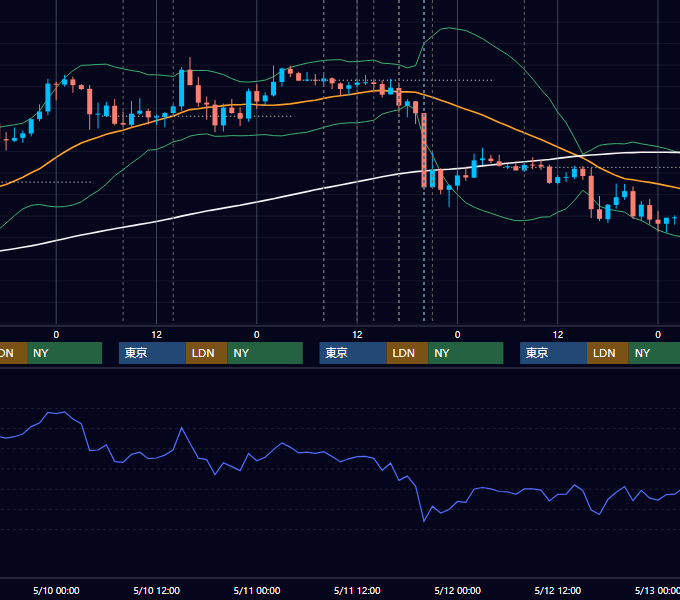Click the 5/11 00:00 date label

(x=257, y=590)
